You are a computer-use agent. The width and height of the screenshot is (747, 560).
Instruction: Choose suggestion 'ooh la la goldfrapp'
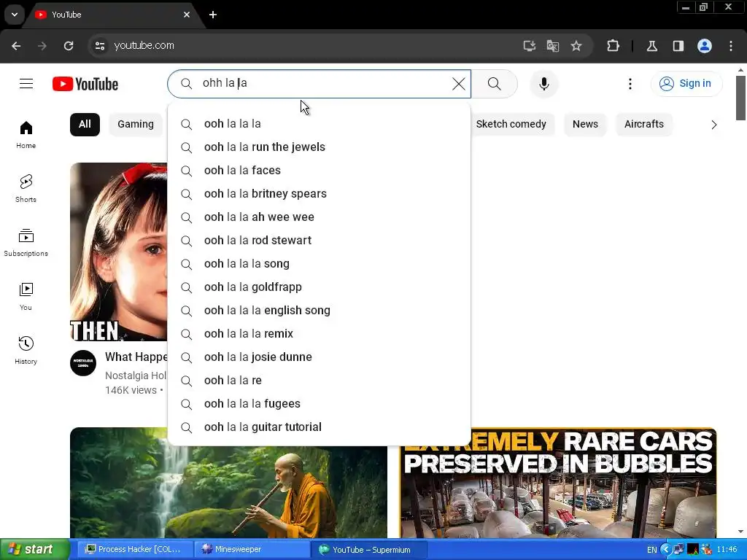320,287
